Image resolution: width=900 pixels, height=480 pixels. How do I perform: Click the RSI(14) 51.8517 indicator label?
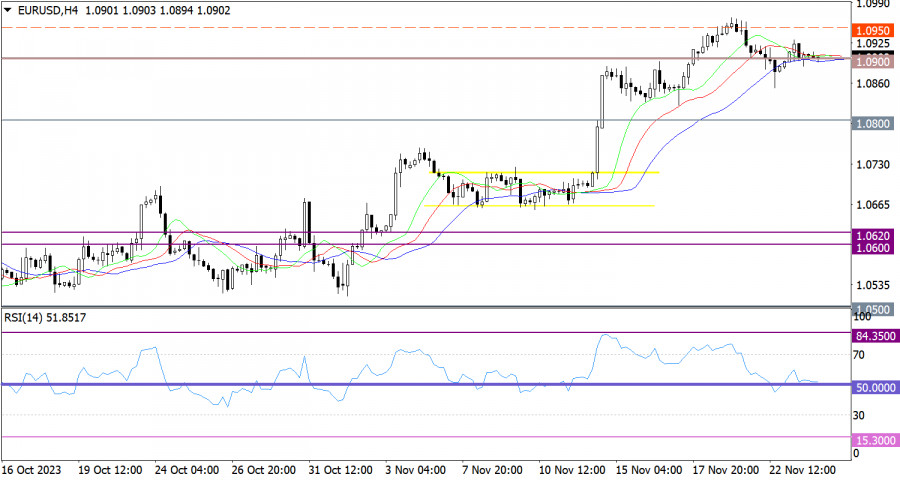click(45, 317)
